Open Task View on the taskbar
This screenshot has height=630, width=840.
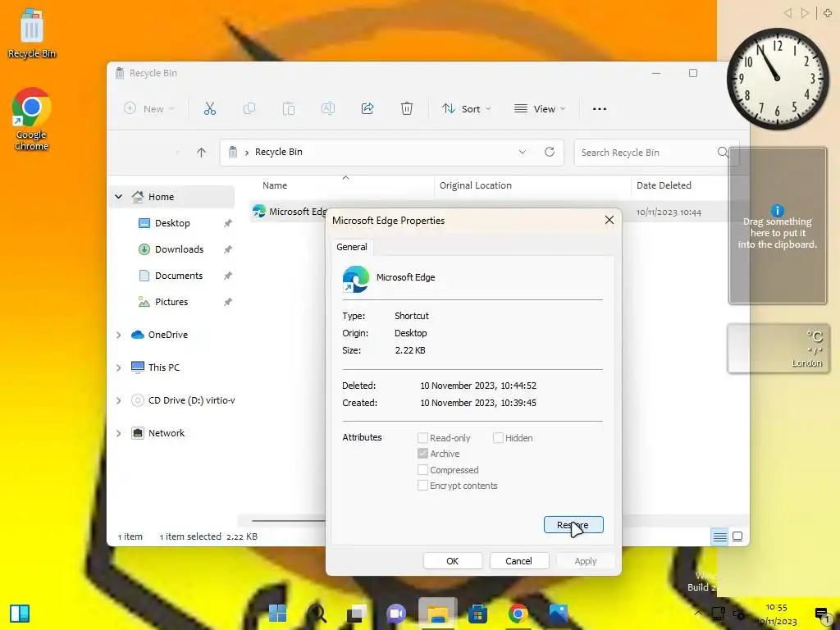click(x=357, y=614)
